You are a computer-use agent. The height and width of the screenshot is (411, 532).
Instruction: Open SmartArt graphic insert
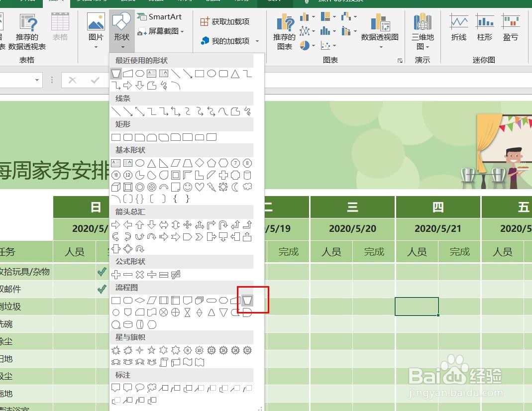159,16
